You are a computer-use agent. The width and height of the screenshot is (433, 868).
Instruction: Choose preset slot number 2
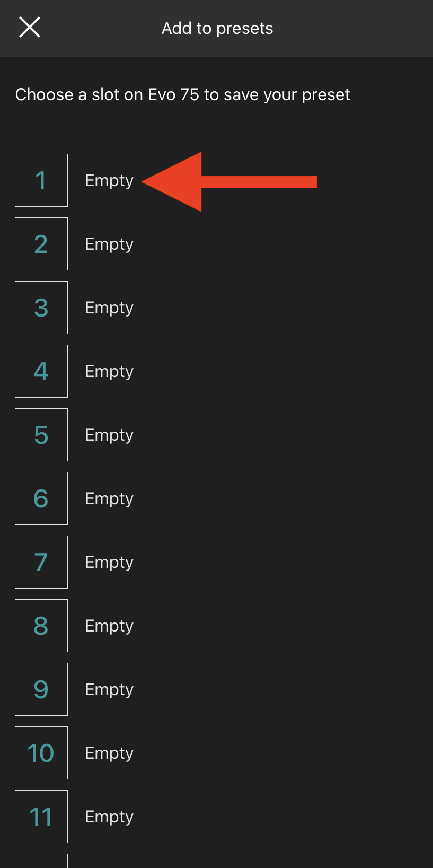coord(41,244)
